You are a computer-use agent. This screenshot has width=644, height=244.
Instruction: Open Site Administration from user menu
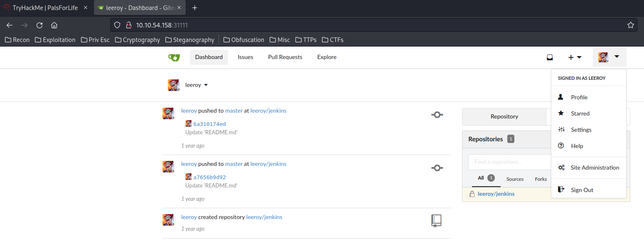coord(588,168)
